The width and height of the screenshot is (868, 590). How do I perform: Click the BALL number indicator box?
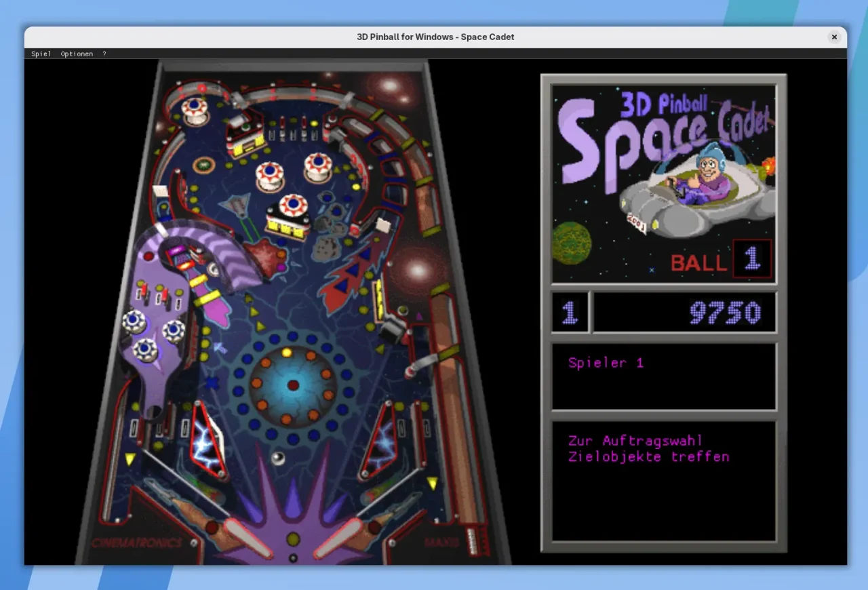pos(751,258)
